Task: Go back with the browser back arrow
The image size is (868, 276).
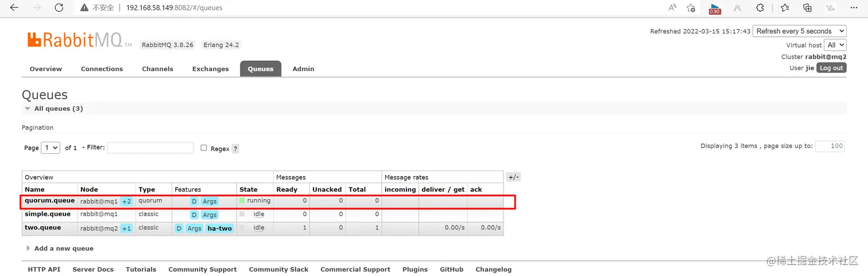Action: 14,8
